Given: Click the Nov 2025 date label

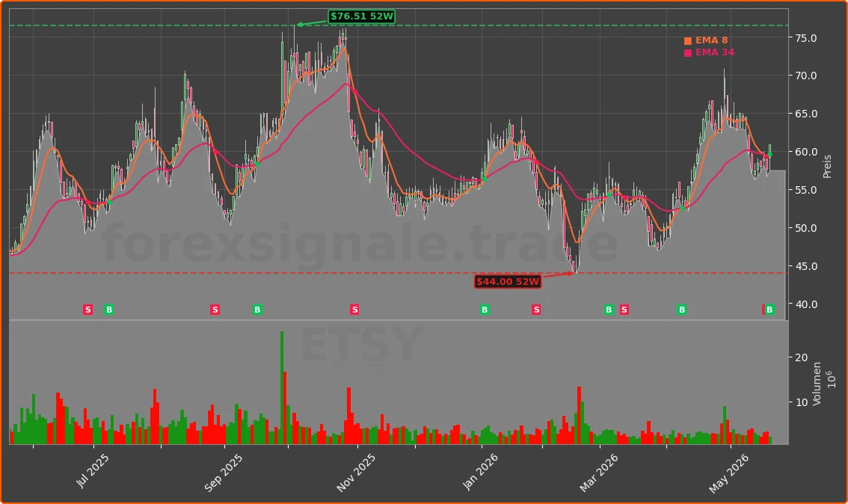Looking at the screenshot, I should [355, 473].
